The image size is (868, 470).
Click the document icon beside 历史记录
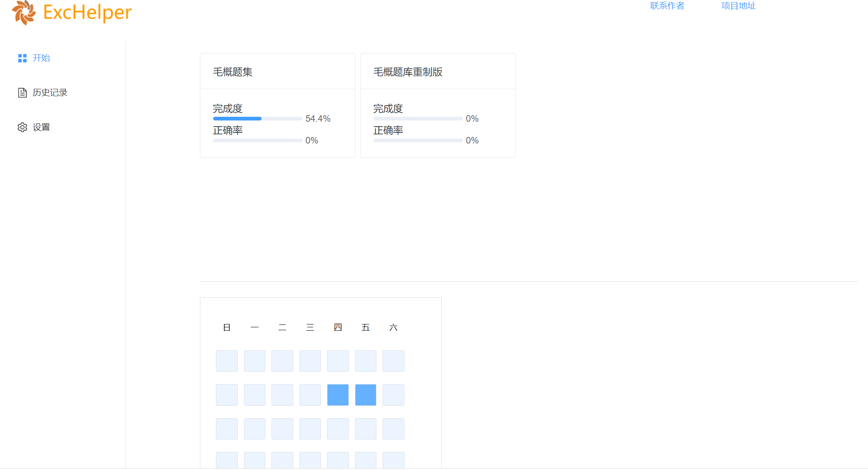pos(22,93)
